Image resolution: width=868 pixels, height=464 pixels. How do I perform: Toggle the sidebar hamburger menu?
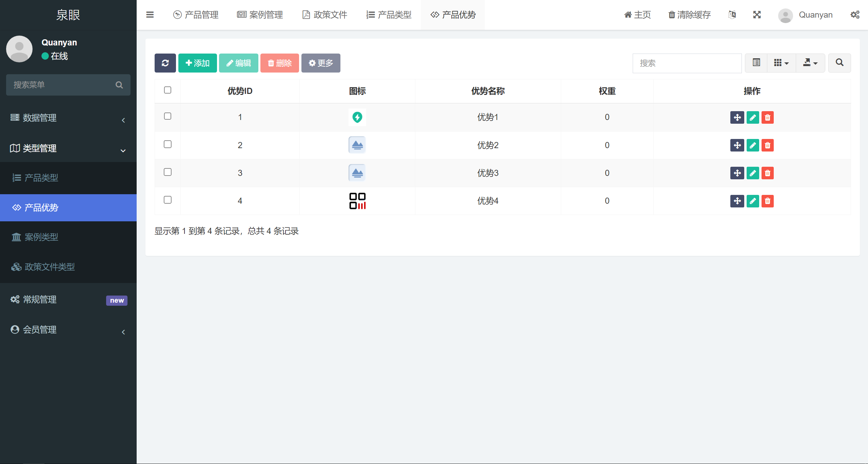(x=150, y=15)
